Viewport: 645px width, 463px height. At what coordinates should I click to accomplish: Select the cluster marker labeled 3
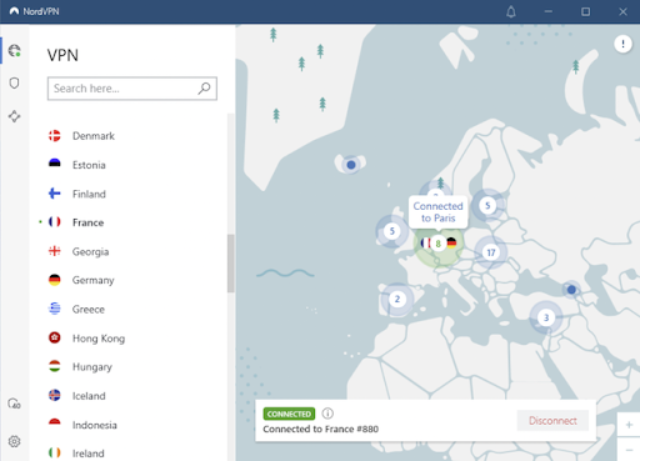pyautogui.click(x=546, y=317)
